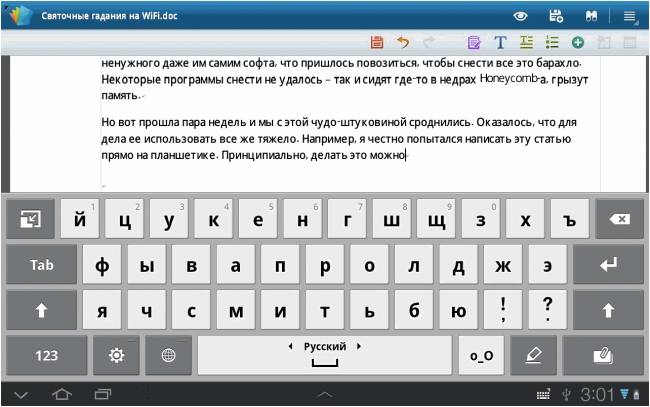Tap the exclamation mark key
This screenshot has height=407, width=650.
503,310
